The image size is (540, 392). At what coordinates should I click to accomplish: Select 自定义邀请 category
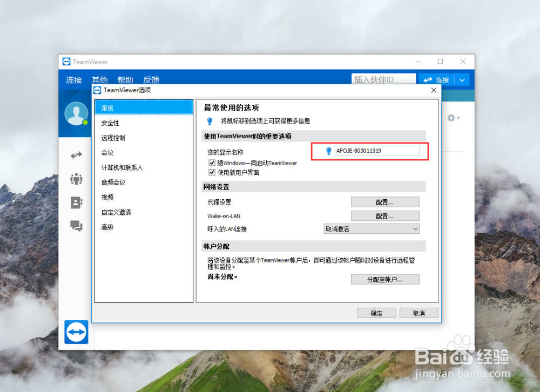coord(144,212)
